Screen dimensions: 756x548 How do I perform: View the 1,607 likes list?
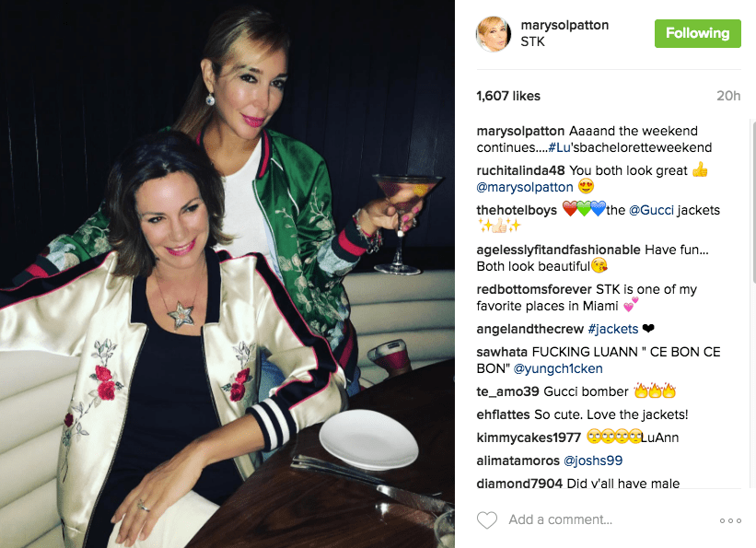(x=508, y=96)
